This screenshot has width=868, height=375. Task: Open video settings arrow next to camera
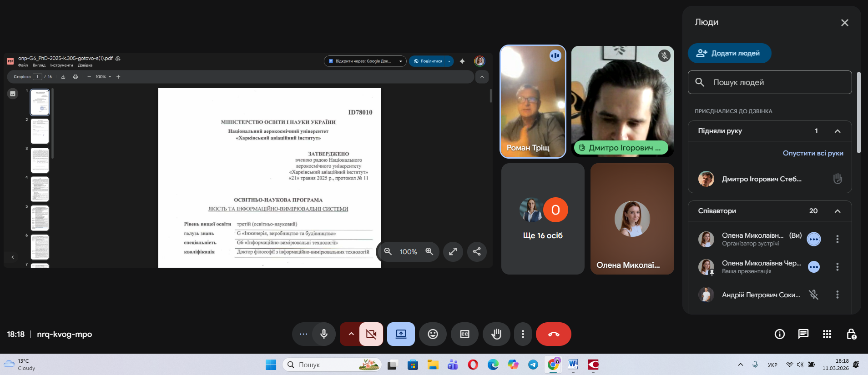point(351,334)
